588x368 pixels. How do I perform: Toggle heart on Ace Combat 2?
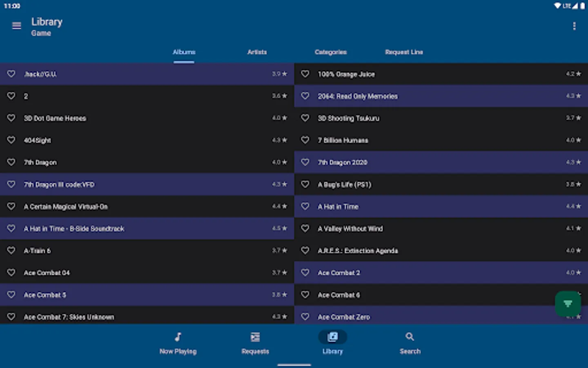pos(305,273)
